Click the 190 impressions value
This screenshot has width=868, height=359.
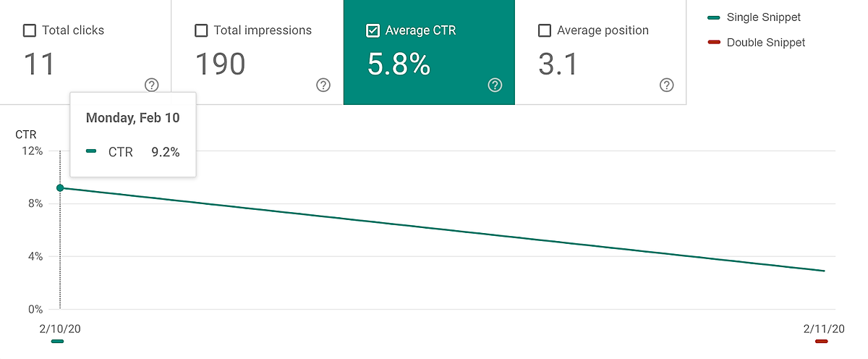[221, 64]
